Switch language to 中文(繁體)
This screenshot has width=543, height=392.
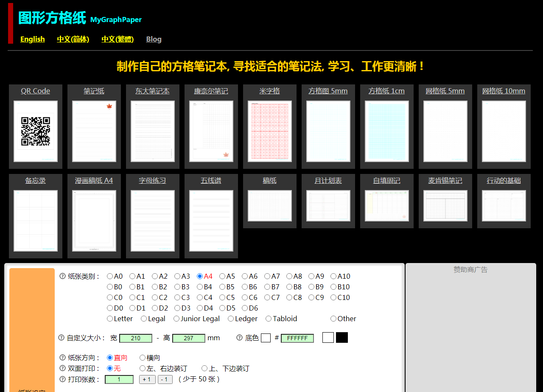[118, 39]
